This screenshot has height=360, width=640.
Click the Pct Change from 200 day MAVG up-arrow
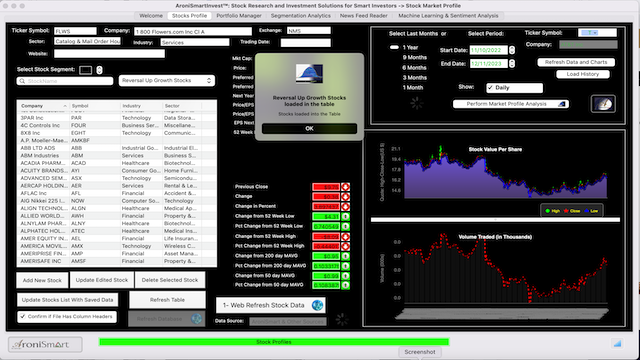[x=345, y=266]
